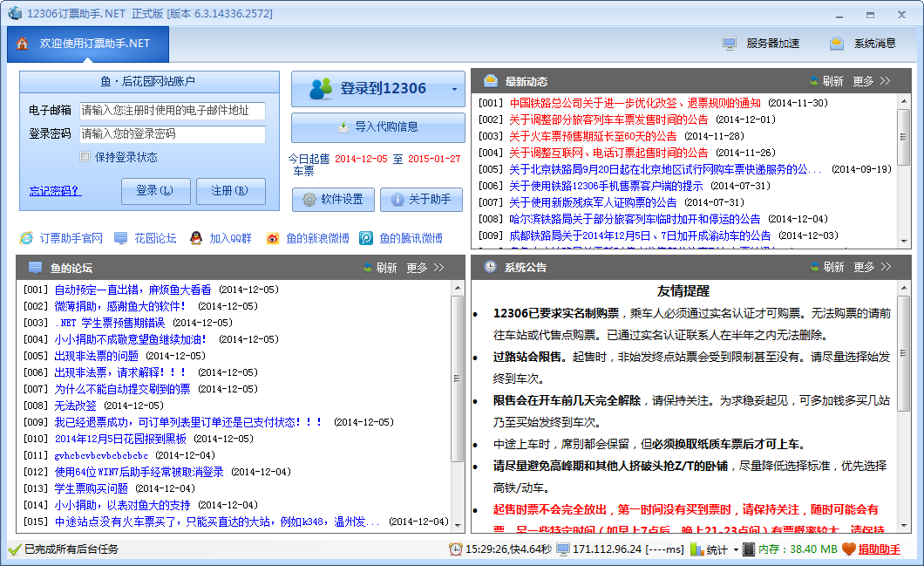
Task: Click the 登录密码 input field
Action: (x=172, y=133)
